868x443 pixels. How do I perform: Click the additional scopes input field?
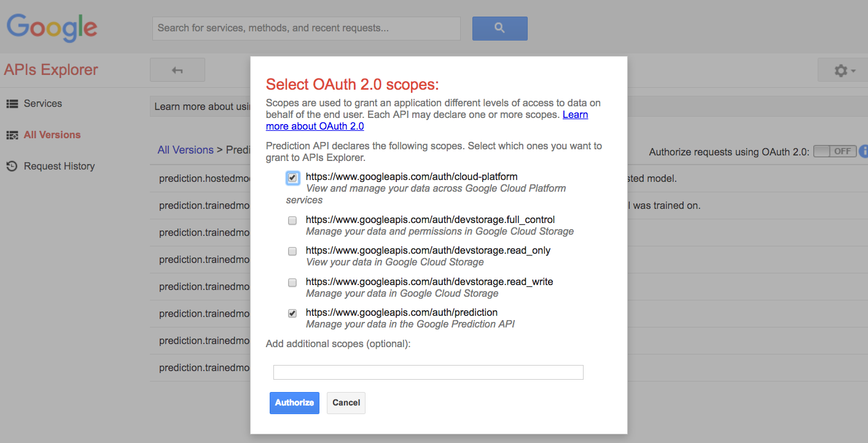tap(428, 372)
